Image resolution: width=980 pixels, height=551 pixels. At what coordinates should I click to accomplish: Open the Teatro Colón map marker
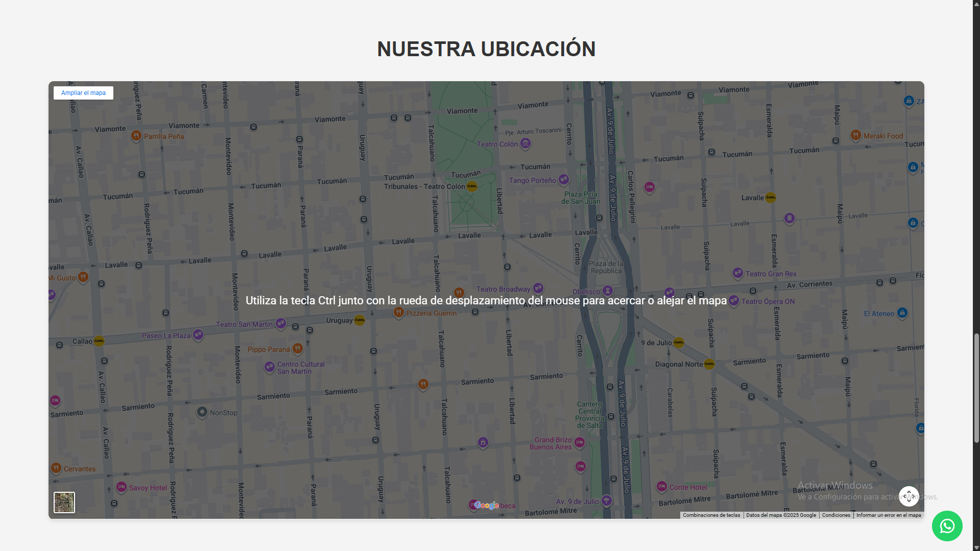525,143
